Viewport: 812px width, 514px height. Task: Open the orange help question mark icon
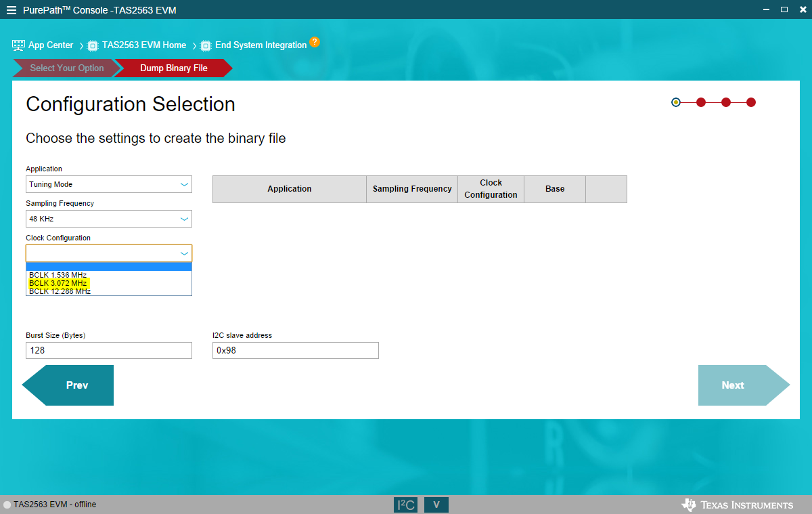click(x=315, y=42)
